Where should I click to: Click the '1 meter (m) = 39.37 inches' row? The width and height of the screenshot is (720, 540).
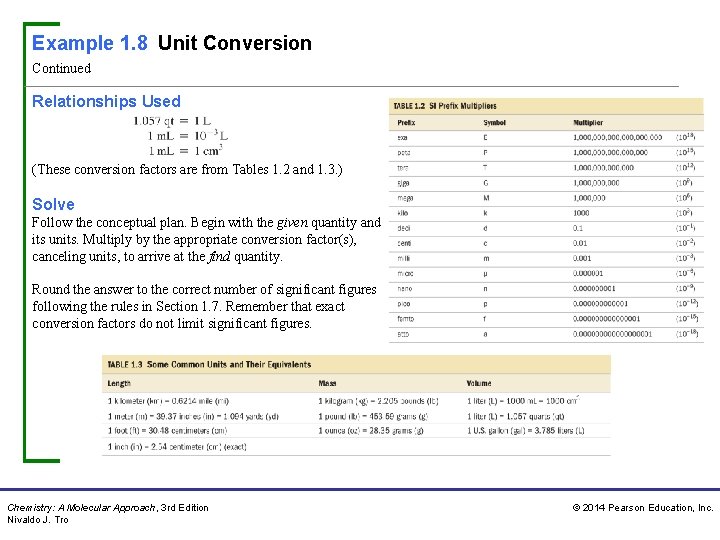193,416
